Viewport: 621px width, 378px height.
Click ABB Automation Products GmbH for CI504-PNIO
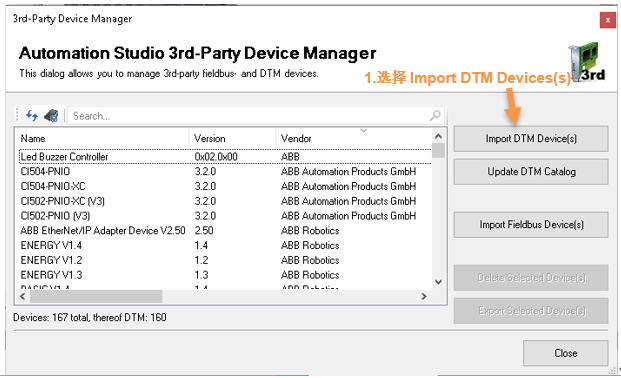[x=349, y=172]
